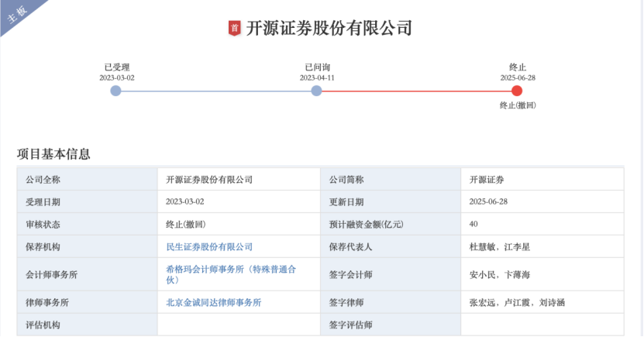The height and width of the screenshot is (337, 644).
Task: Click the red 终止 timeline node circle
Action: pyautogui.click(x=517, y=91)
